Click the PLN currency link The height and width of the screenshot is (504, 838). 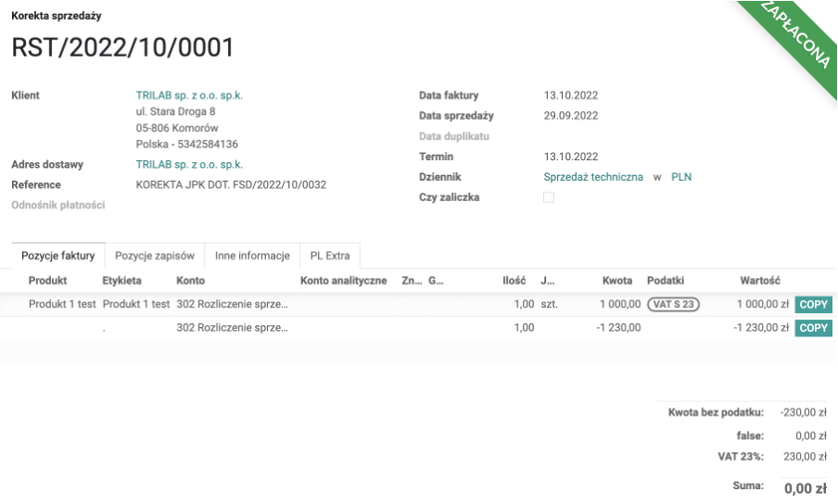(x=681, y=177)
